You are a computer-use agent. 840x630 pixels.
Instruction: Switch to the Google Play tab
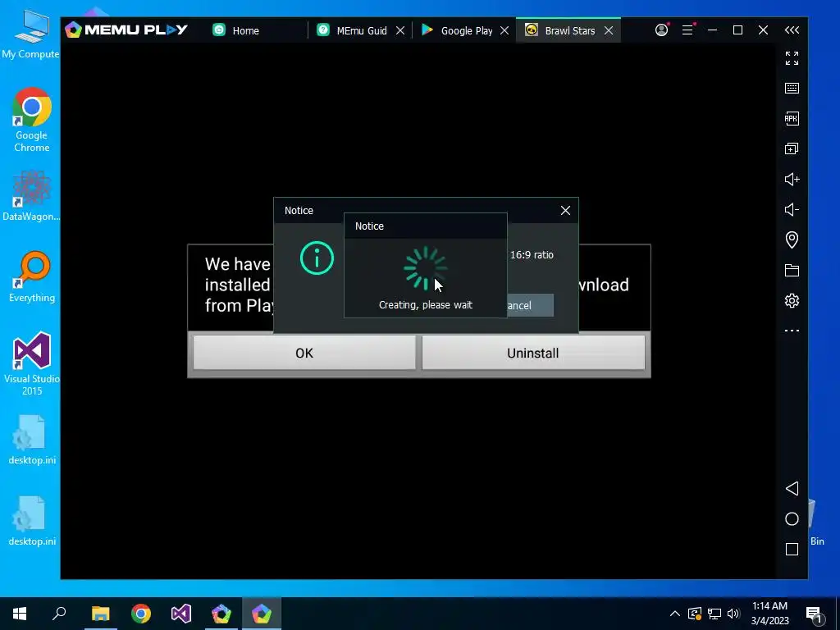tap(457, 30)
